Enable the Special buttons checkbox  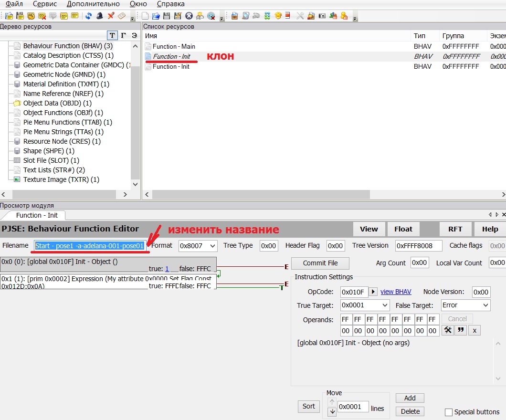pos(449,412)
